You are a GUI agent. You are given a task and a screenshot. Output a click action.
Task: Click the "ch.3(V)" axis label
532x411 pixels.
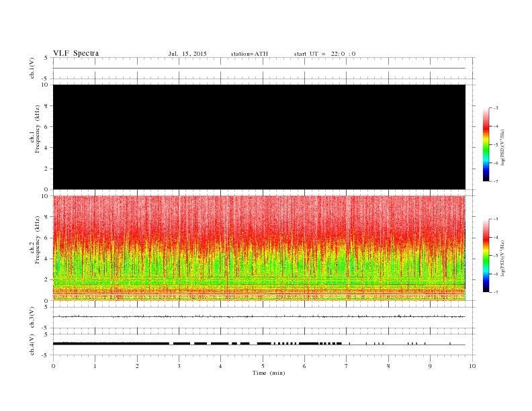click(x=32, y=317)
